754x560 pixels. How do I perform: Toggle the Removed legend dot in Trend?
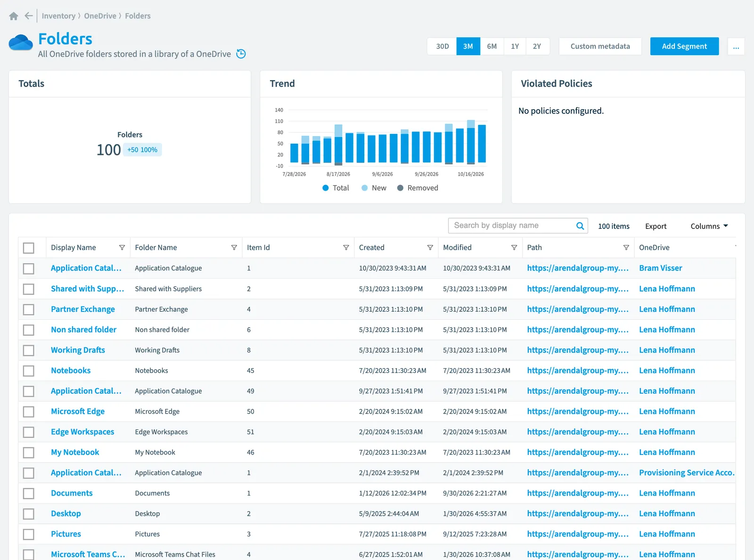point(400,188)
